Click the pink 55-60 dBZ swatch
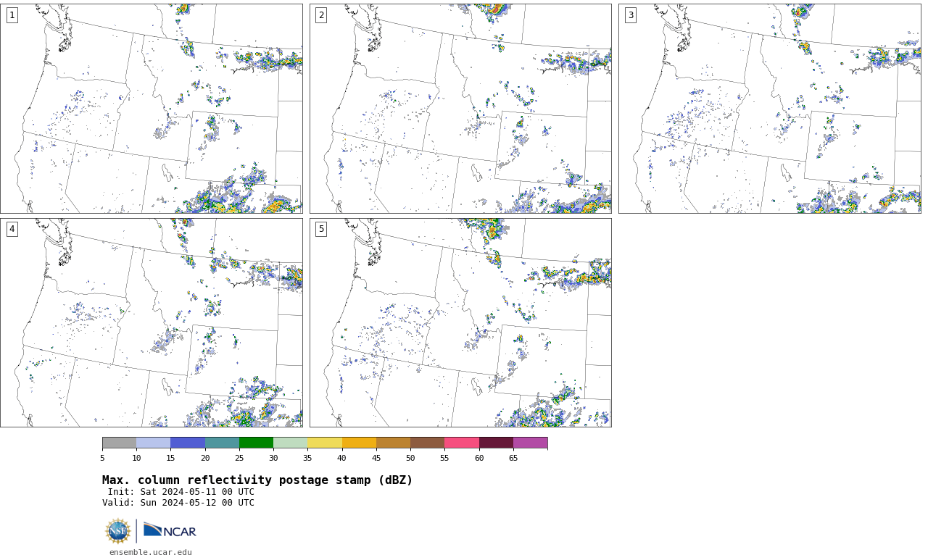Image resolution: width=928 pixels, height=560 pixels. (462, 443)
